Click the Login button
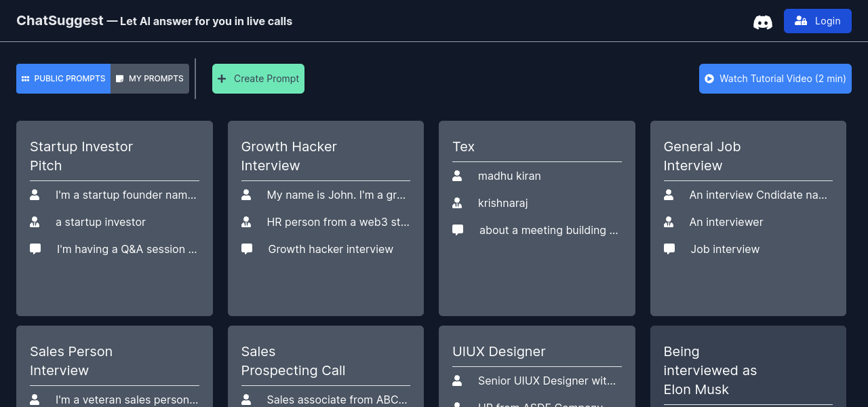The width and height of the screenshot is (868, 407). (x=817, y=21)
